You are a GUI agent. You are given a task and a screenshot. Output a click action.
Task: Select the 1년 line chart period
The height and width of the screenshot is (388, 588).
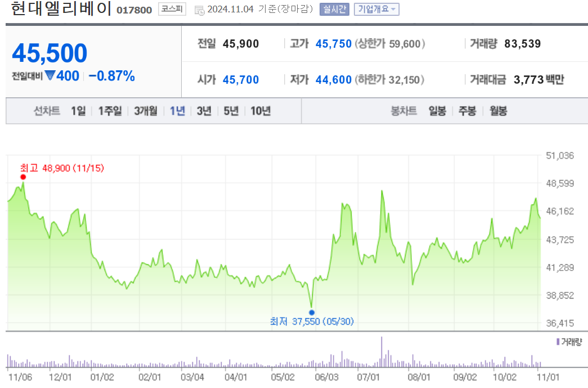pyautogui.click(x=177, y=111)
